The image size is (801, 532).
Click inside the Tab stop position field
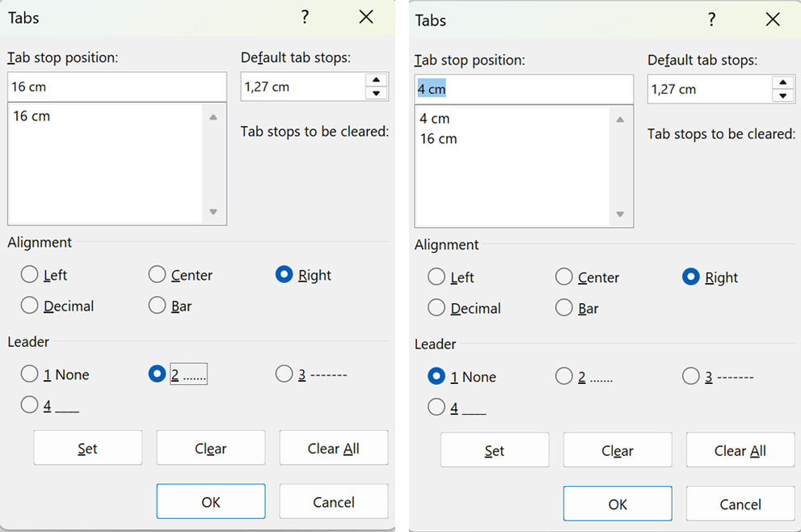(116, 87)
